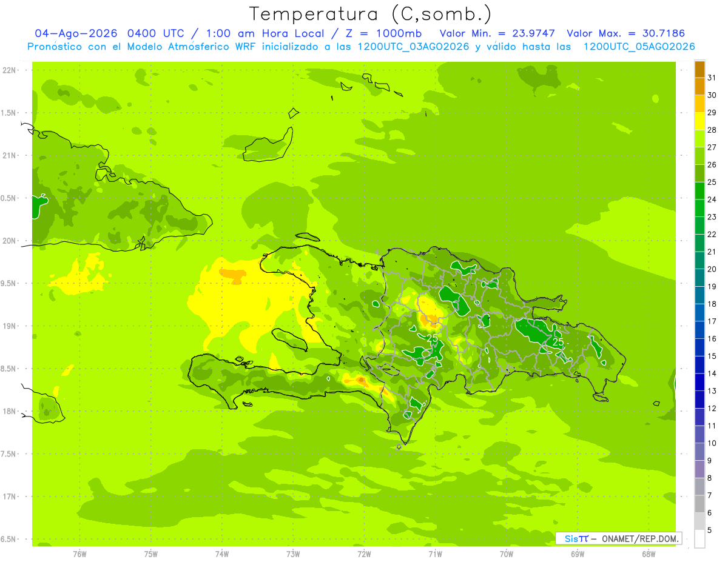This screenshot has height=562, width=728.
Task: Click the "18N" latitude axis label
Action: 10,412
